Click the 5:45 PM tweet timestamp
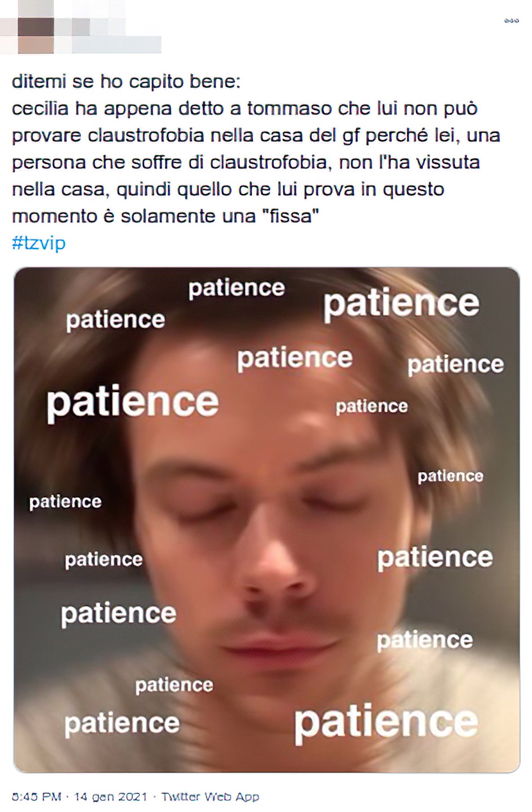Image resolution: width=532 pixels, height=812 pixels. click(36, 797)
